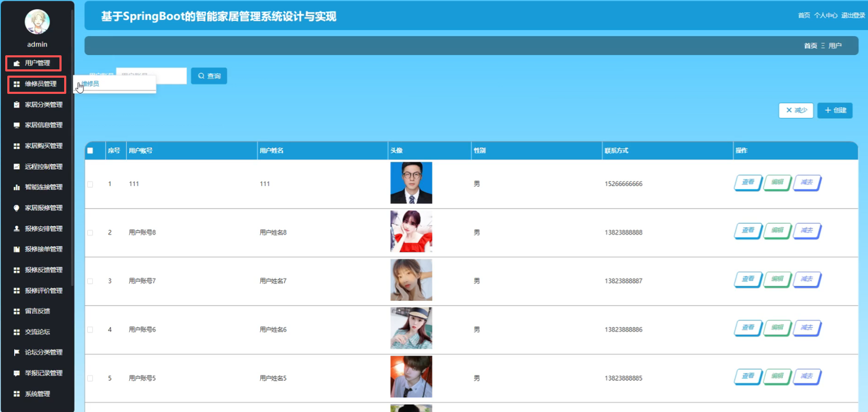Click the icon beside 远程控制管理
This screenshot has height=412, width=868.
(x=17, y=167)
